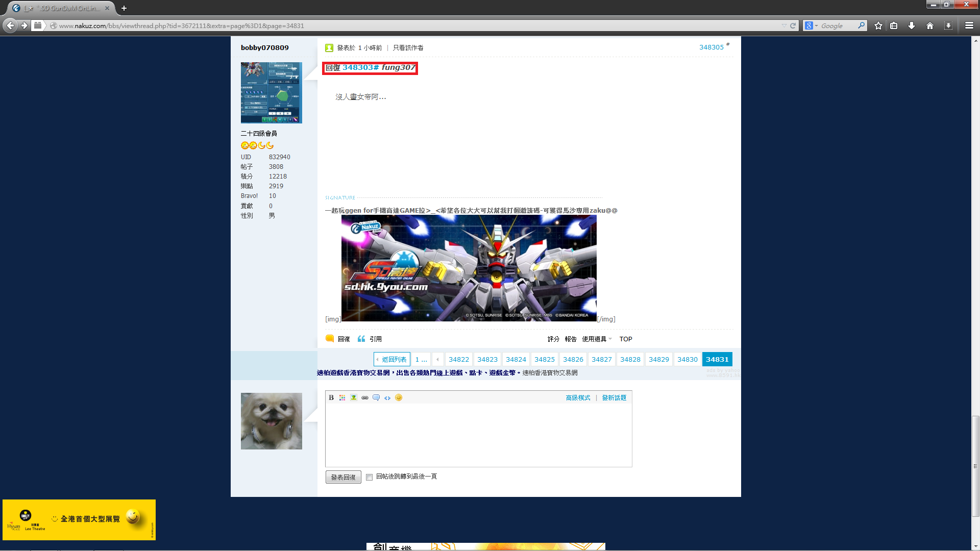Click the 發表回復 submit button
Screen dimensions: 980x551
[343, 478]
